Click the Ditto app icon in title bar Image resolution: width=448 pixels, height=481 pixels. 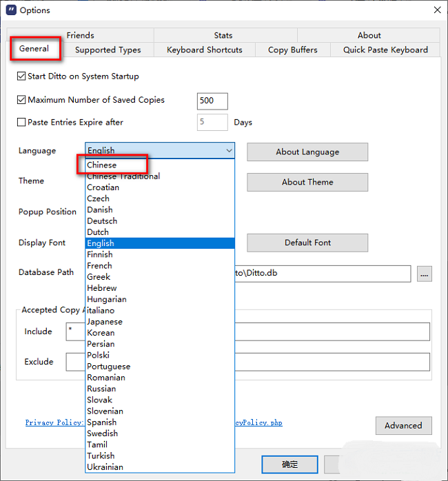(x=11, y=10)
